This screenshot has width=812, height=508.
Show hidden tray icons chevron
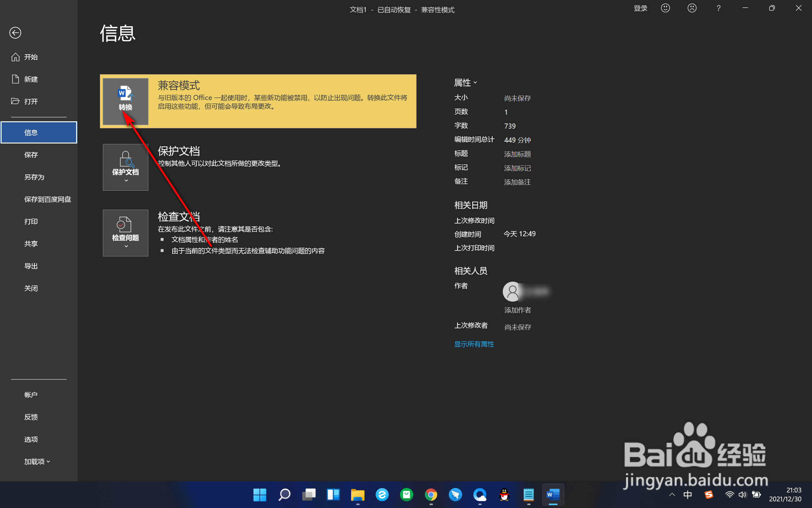pyautogui.click(x=672, y=495)
